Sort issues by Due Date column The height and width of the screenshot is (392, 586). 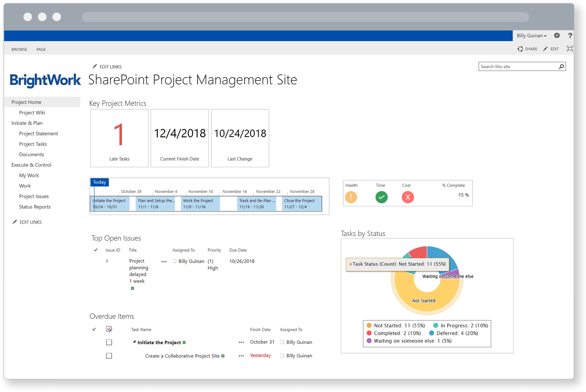(x=238, y=250)
